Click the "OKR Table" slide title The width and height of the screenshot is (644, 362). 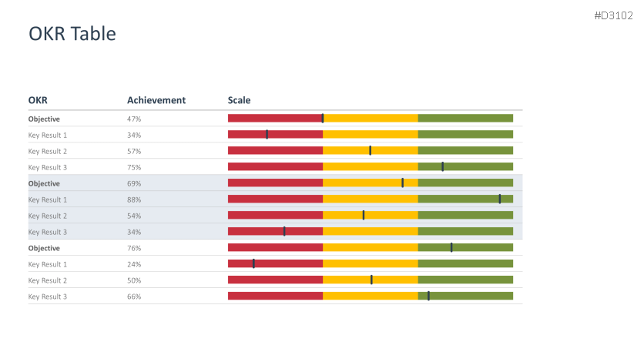point(72,34)
